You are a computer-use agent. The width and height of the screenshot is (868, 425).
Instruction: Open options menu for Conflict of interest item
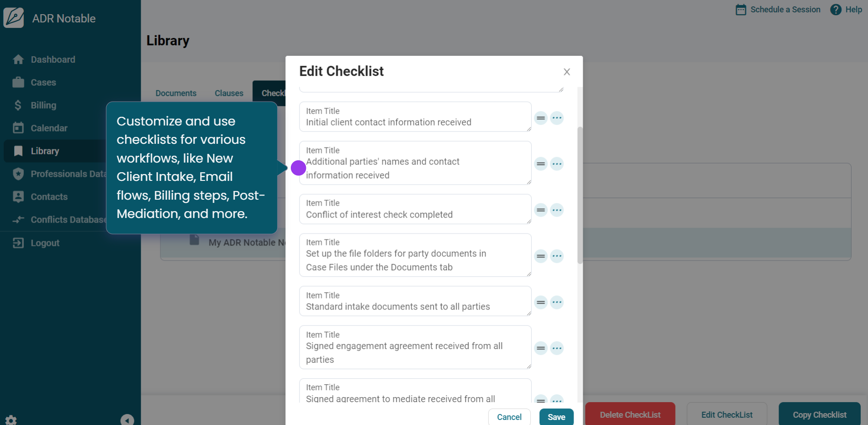pyautogui.click(x=557, y=210)
